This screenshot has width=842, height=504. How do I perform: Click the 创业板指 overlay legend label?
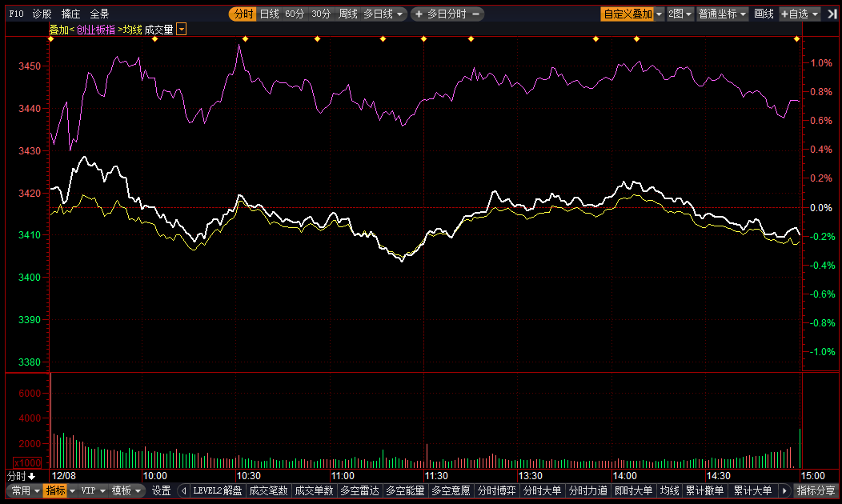click(95, 30)
